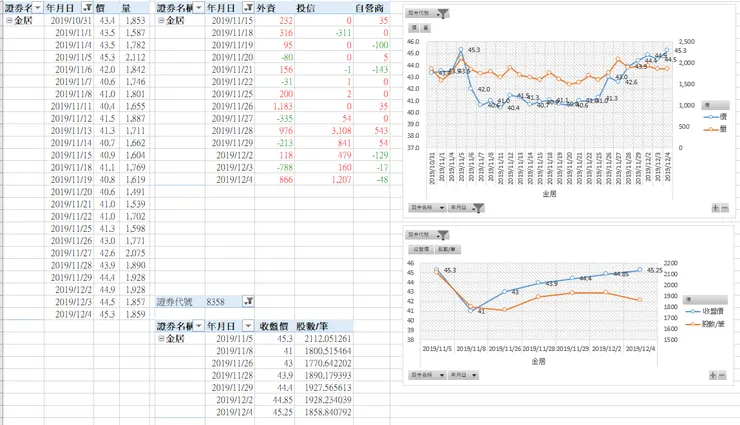Collapse entire field with minus in bottom chart

pos(722,375)
